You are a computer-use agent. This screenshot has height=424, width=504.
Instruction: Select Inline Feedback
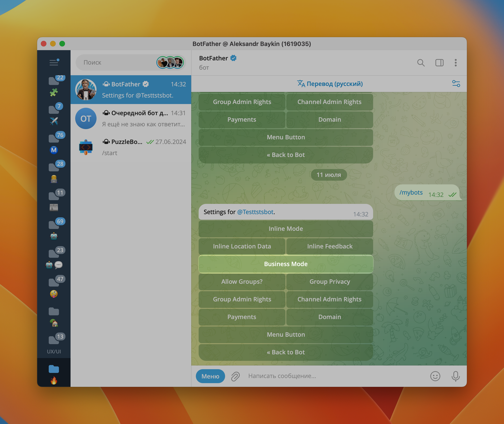click(x=330, y=246)
